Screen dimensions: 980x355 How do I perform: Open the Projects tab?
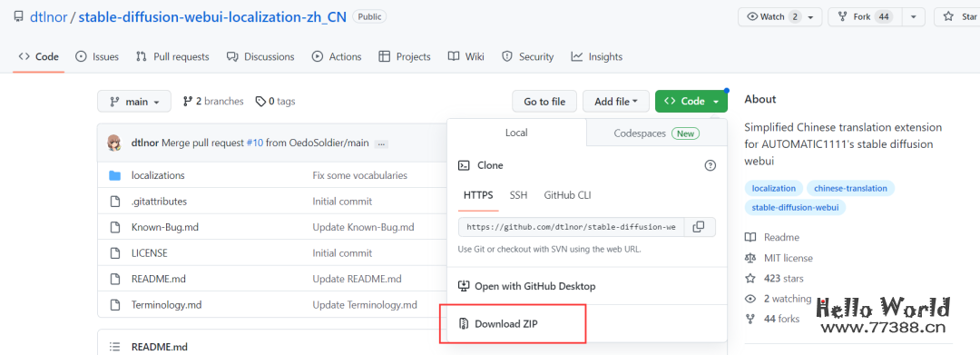[x=405, y=57]
